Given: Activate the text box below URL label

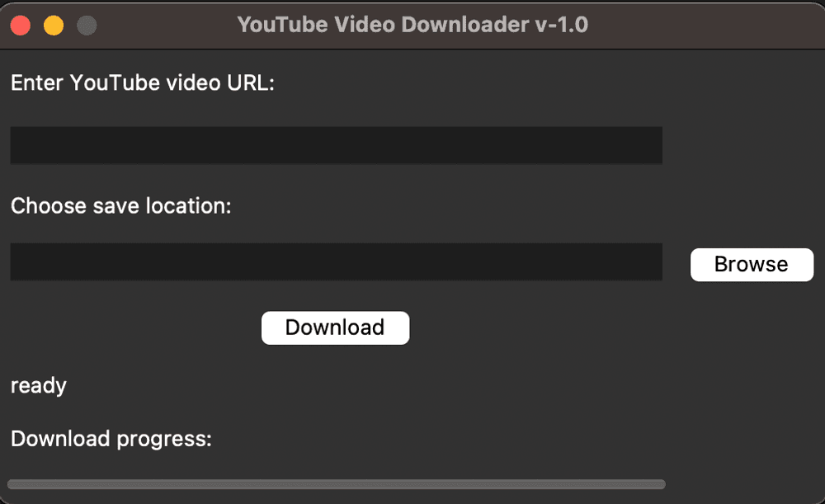Looking at the screenshot, I should [x=337, y=145].
